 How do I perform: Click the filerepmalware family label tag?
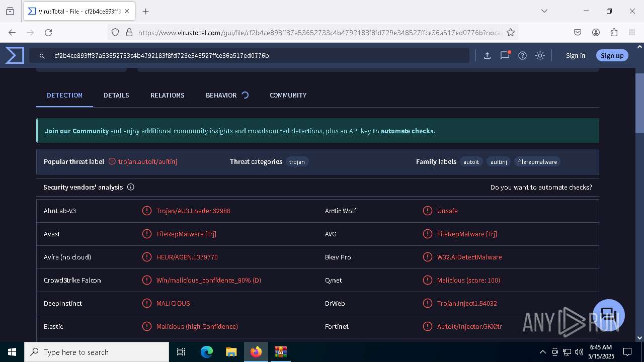pyautogui.click(x=537, y=162)
